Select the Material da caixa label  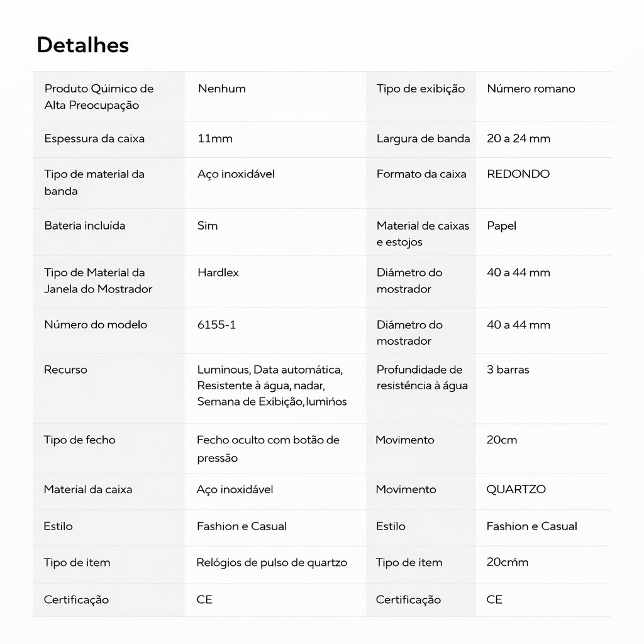coord(88,489)
